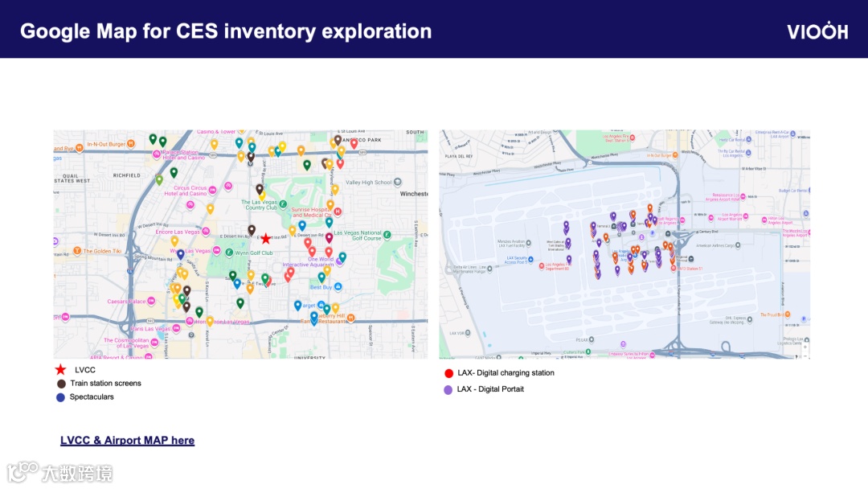Click the red LAX Digital charging station legend dot
868x489 pixels.
449,373
